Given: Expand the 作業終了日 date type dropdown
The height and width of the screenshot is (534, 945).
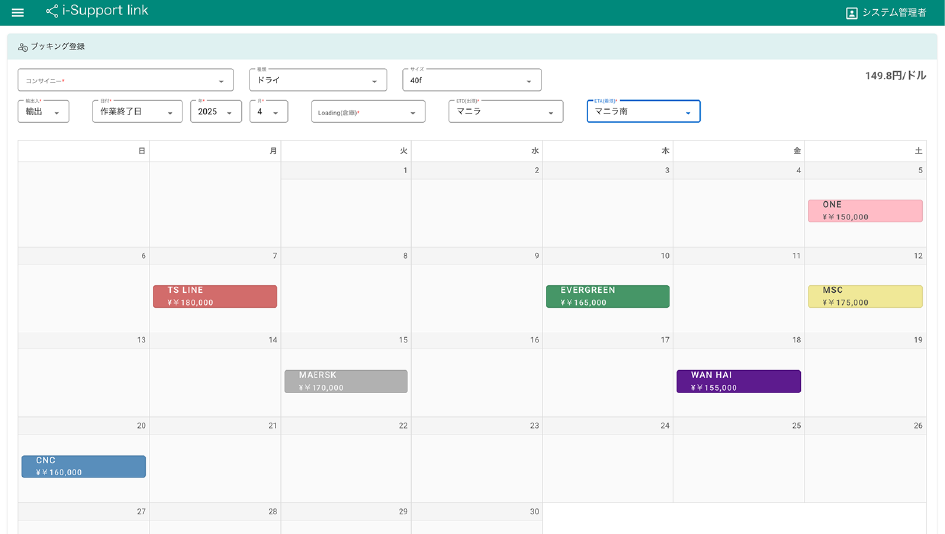Looking at the screenshot, I should click(137, 112).
